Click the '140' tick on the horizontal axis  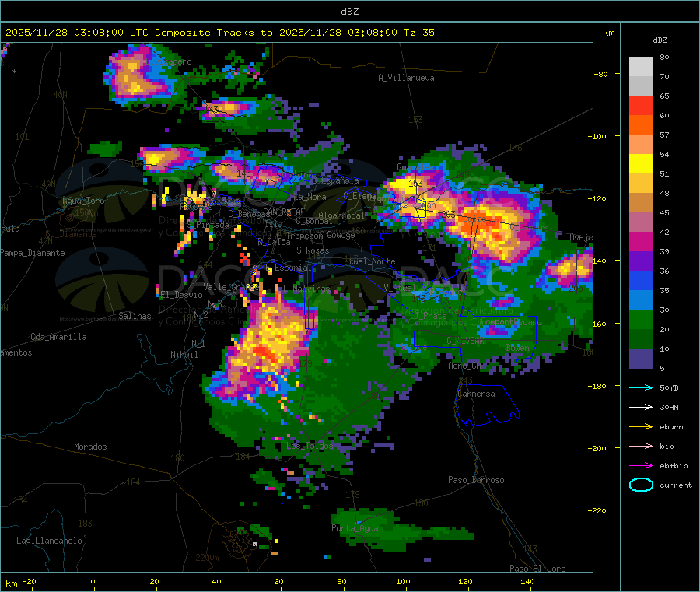click(527, 581)
